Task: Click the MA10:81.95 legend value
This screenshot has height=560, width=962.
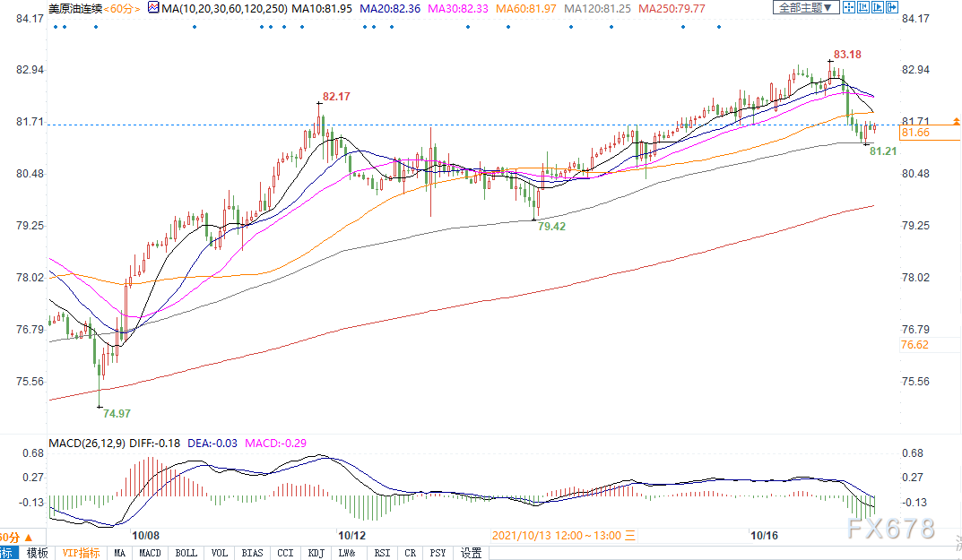Action: 322,9
